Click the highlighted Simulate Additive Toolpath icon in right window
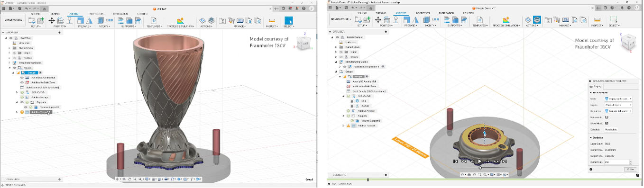 [x=537, y=20]
